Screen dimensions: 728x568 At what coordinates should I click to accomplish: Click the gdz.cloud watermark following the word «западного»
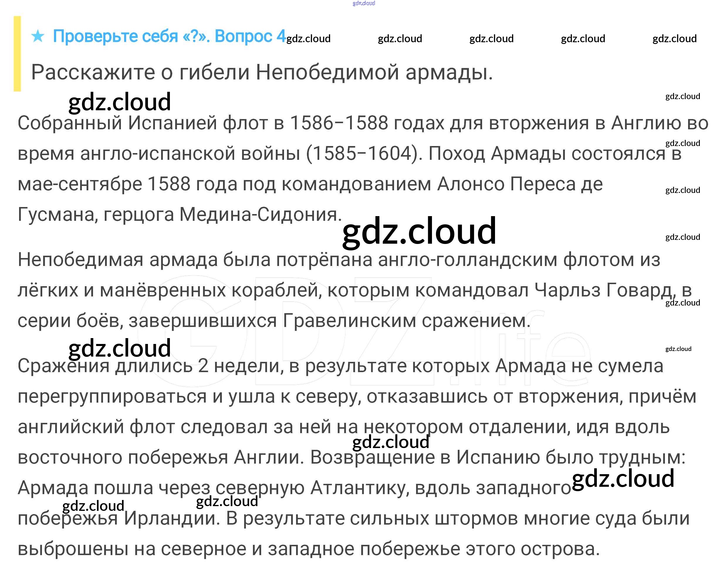tap(623, 479)
